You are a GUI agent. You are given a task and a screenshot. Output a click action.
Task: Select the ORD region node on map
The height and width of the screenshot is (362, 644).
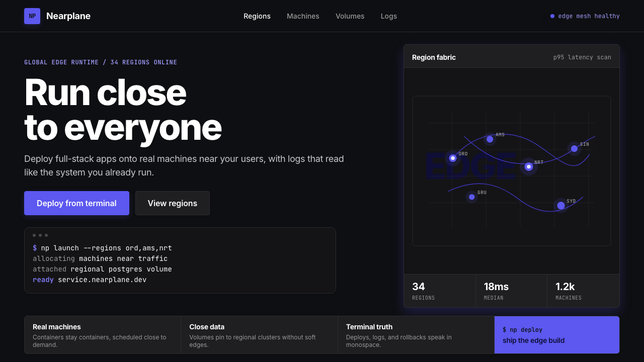click(x=453, y=158)
